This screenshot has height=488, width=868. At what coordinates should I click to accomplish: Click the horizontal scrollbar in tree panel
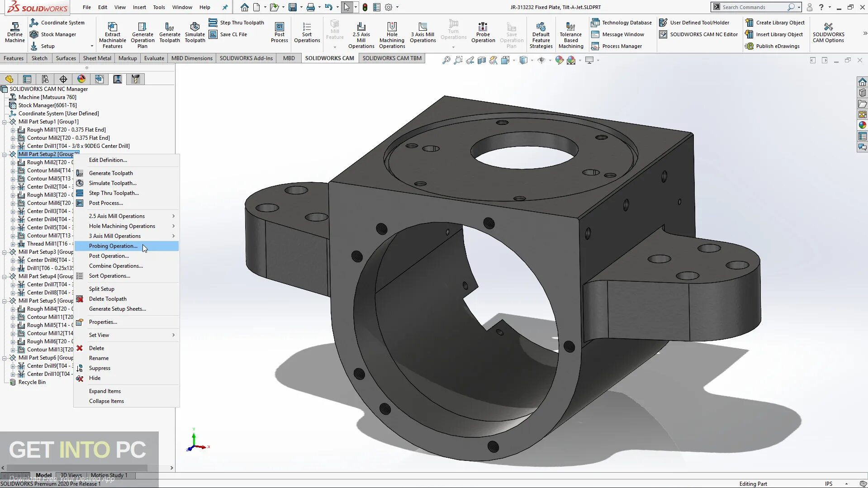coord(77,468)
